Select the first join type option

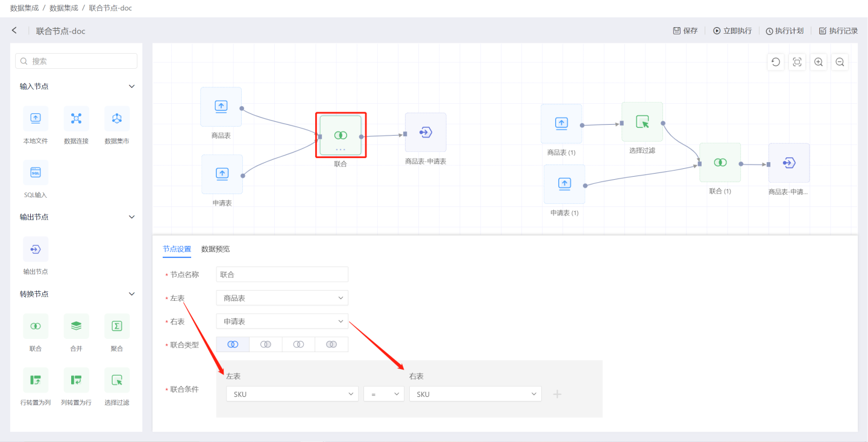point(233,344)
